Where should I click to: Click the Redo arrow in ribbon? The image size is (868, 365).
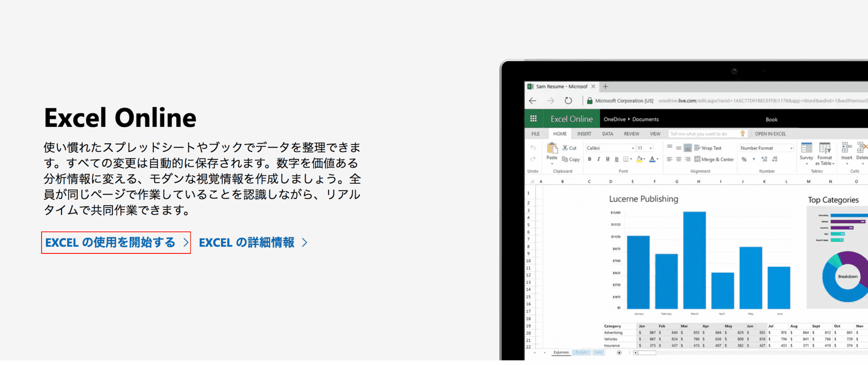pyautogui.click(x=533, y=159)
